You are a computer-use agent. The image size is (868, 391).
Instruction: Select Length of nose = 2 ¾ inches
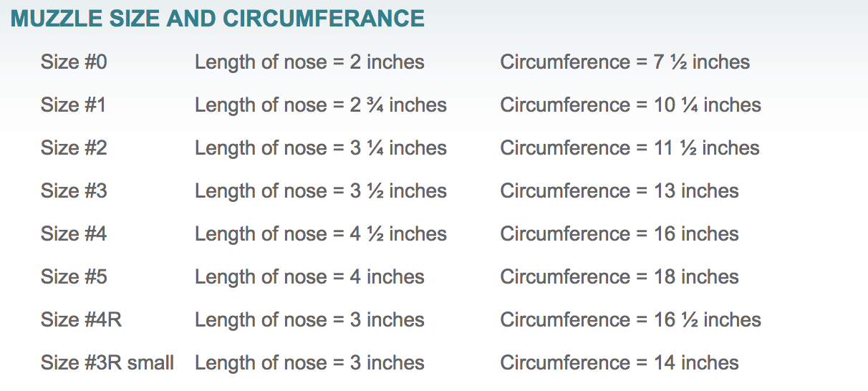click(321, 105)
